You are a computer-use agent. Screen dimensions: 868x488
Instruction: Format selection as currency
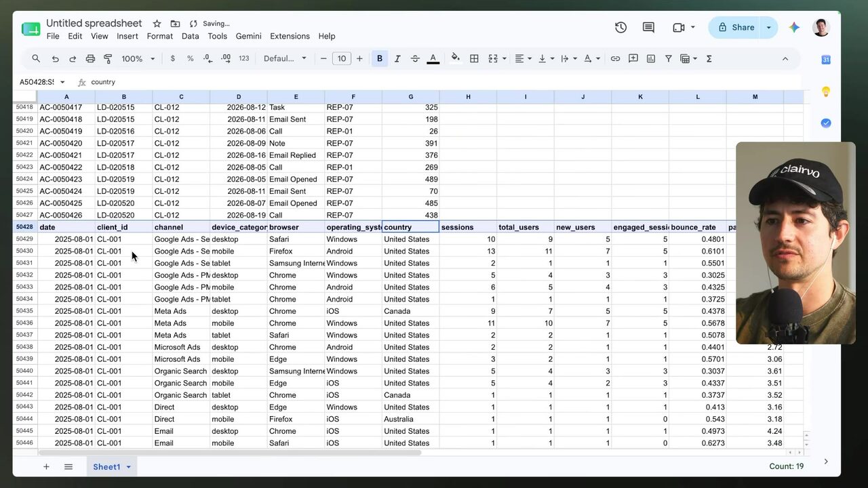coord(173,59)
